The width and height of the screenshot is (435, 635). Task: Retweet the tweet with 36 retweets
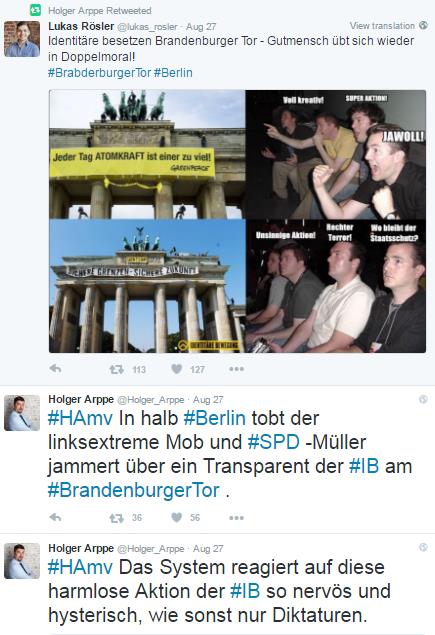pyautogui.click(x=117, y=518)
